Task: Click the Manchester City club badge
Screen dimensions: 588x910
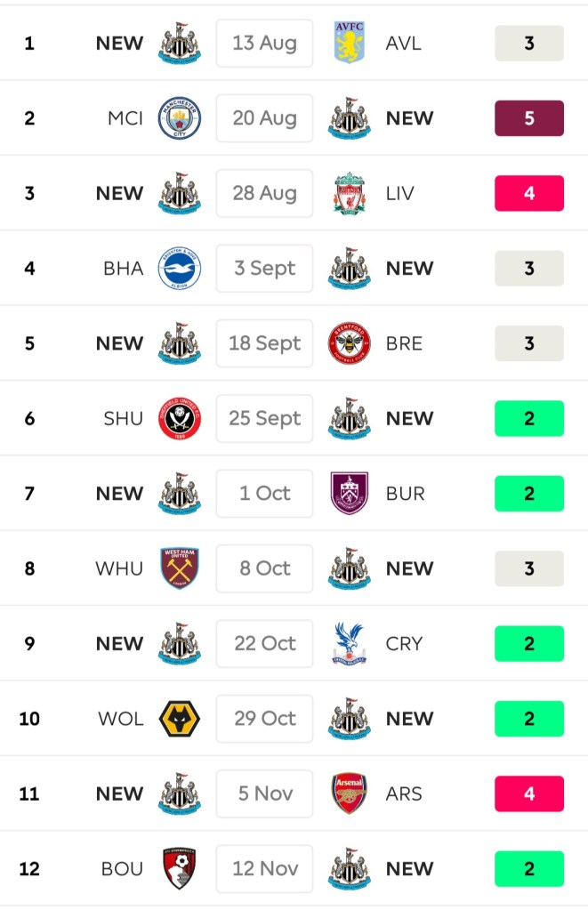Action: [179, 118]
